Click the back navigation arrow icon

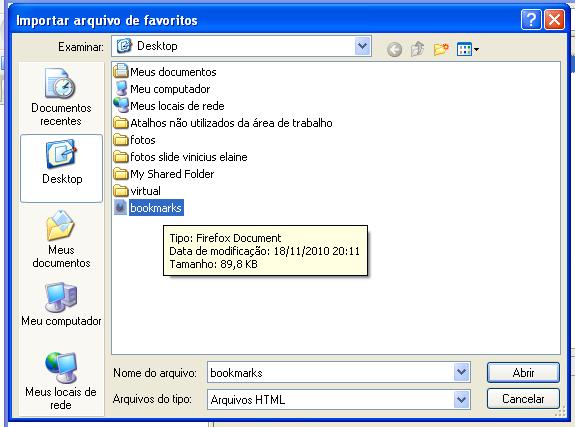click(394, 49)
